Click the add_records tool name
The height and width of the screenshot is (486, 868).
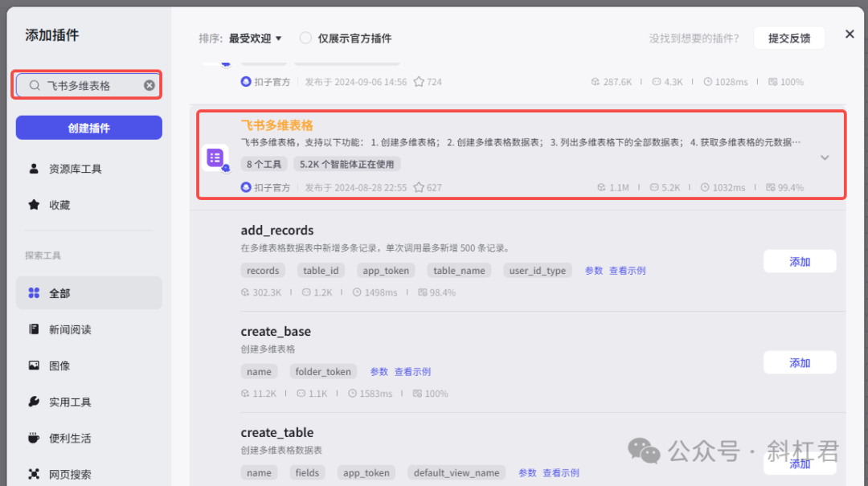[276, 230]
